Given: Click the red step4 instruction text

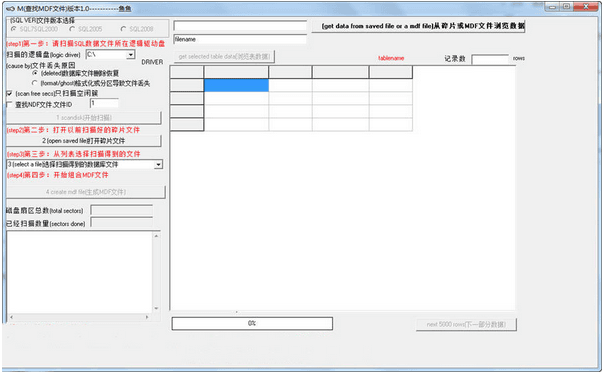Looking at the screenshot, I should click(x=58, y=175).
